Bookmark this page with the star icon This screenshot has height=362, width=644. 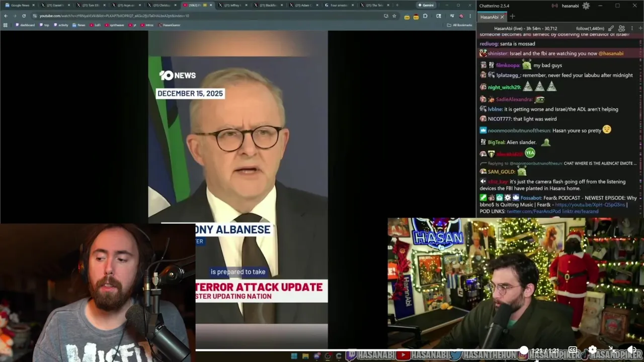point(394,16)
